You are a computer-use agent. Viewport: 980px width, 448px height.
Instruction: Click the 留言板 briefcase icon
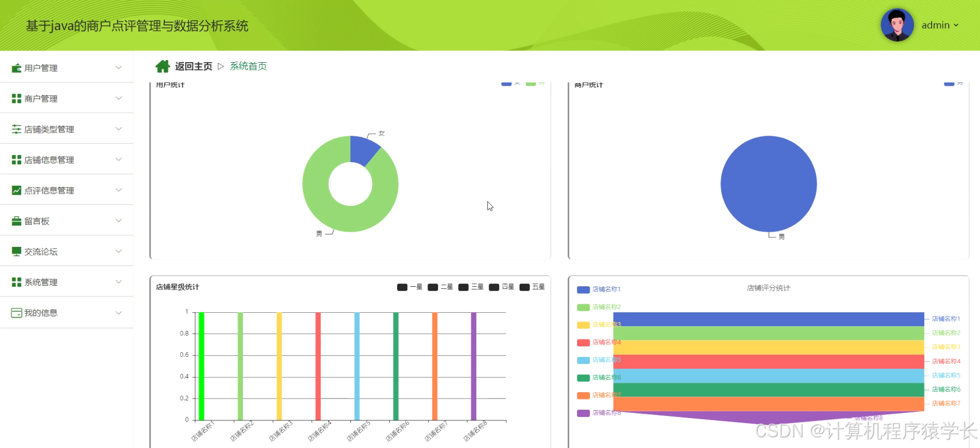pyautogui.click(x=16, y=221)
